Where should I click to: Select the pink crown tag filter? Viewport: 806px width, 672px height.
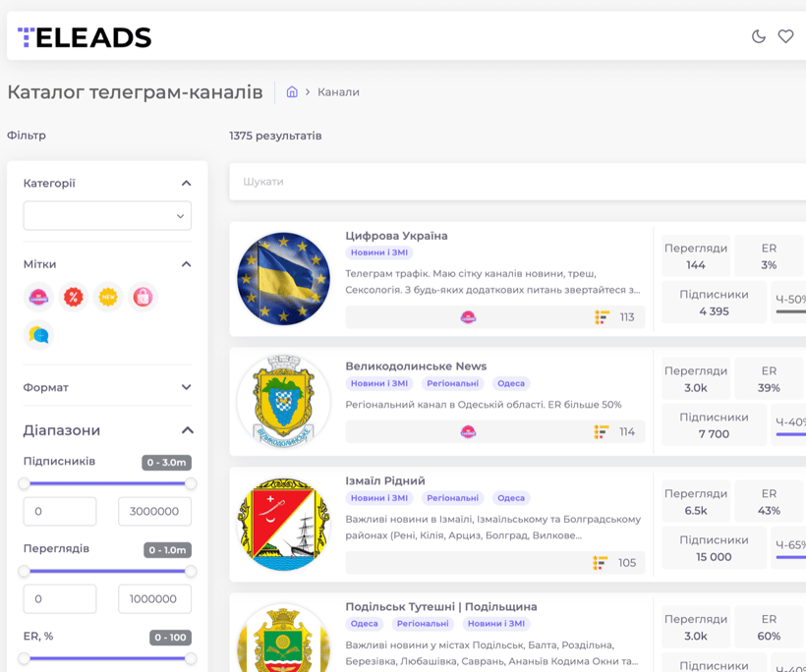38,297
